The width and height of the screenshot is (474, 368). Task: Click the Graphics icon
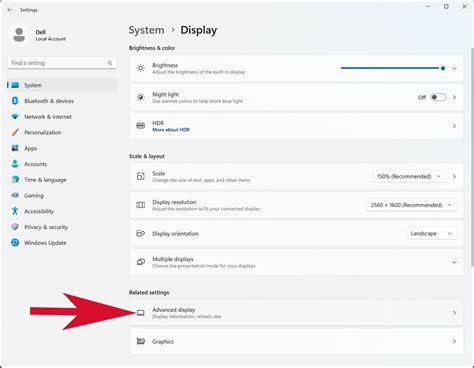(x=141, y=341)
